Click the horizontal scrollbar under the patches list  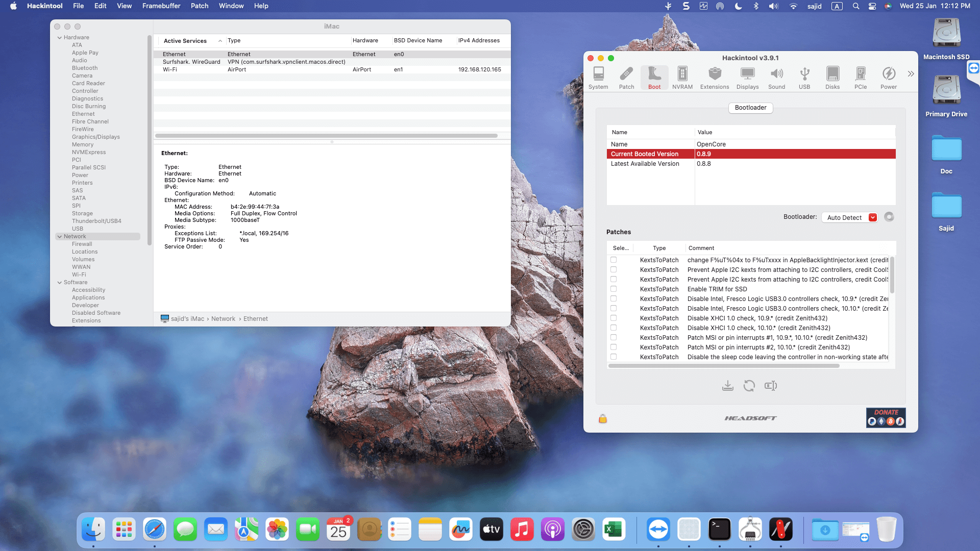tap(724, 366)
